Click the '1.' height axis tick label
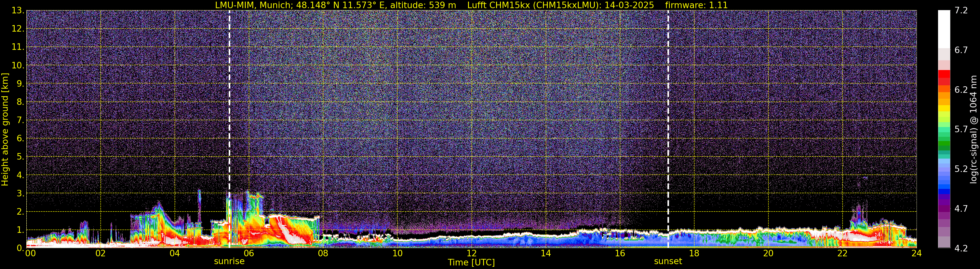 [20, 230]
